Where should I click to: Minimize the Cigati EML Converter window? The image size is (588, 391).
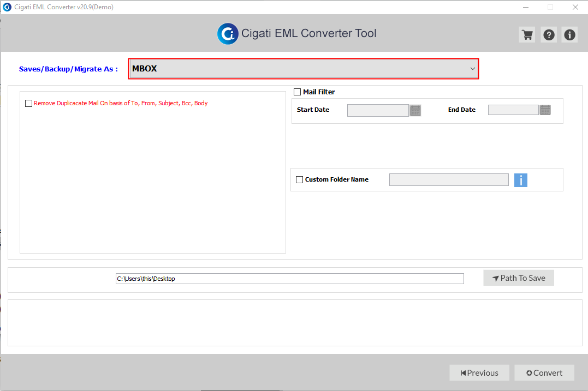click(x=526, y=7)
